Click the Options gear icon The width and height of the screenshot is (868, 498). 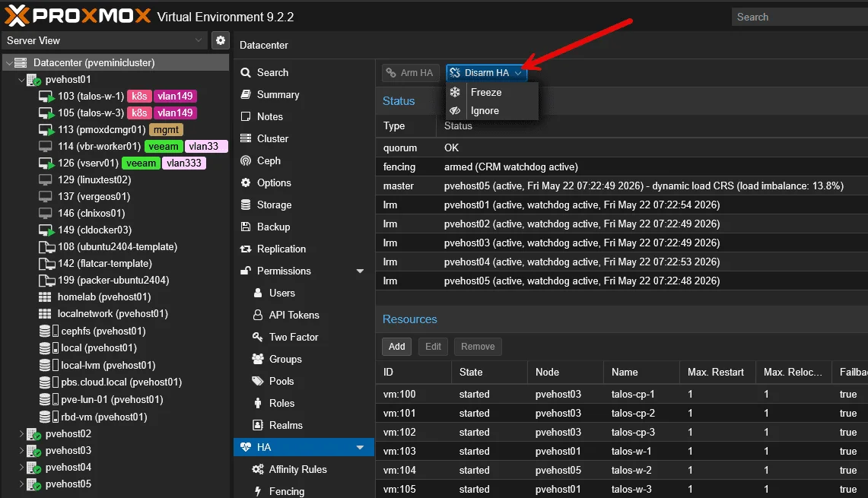pyautogui.click(x=246, y=182)
